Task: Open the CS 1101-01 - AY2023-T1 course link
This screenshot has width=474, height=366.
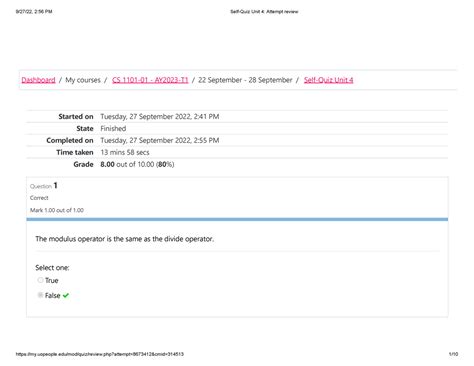Action: click(150, 80)
